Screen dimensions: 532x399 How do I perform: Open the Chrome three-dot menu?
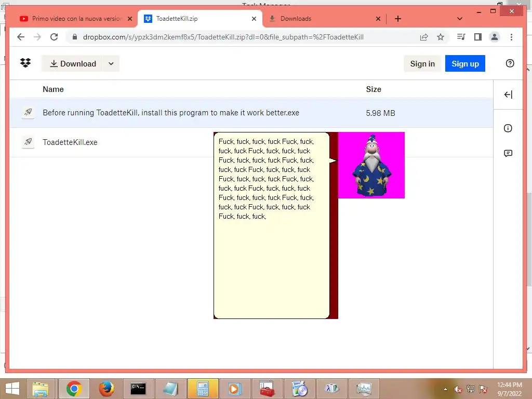tap(511, 37)
